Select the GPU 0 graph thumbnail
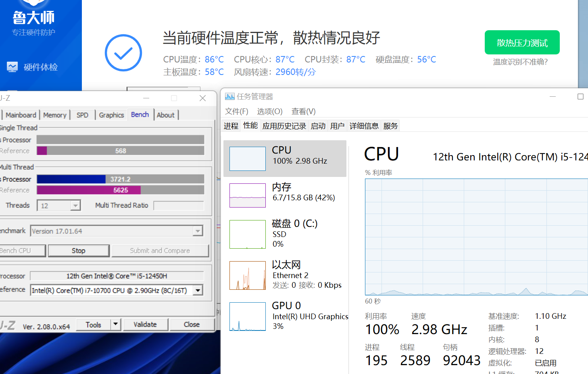This screenshot has width=588, height=374. [x=248, y=317]
